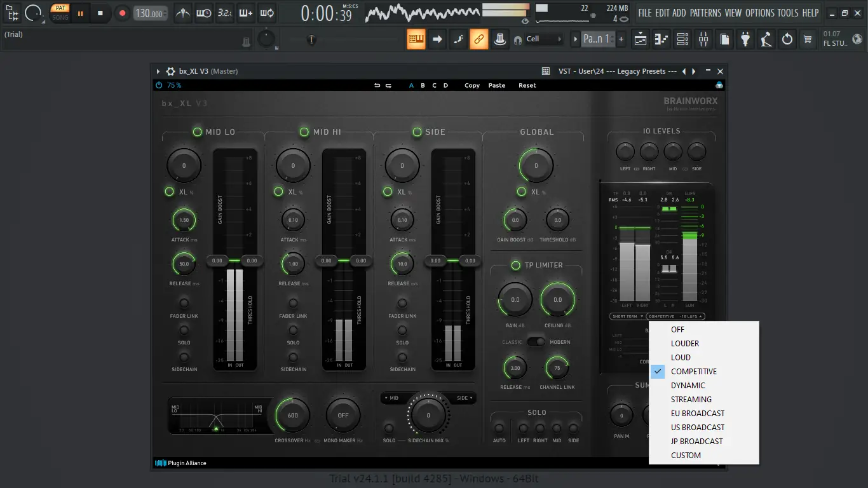This screenshot has height=488, width=868.
Task: Expand the SHORT TERM meter dropdown
Action: pos(627,316)
